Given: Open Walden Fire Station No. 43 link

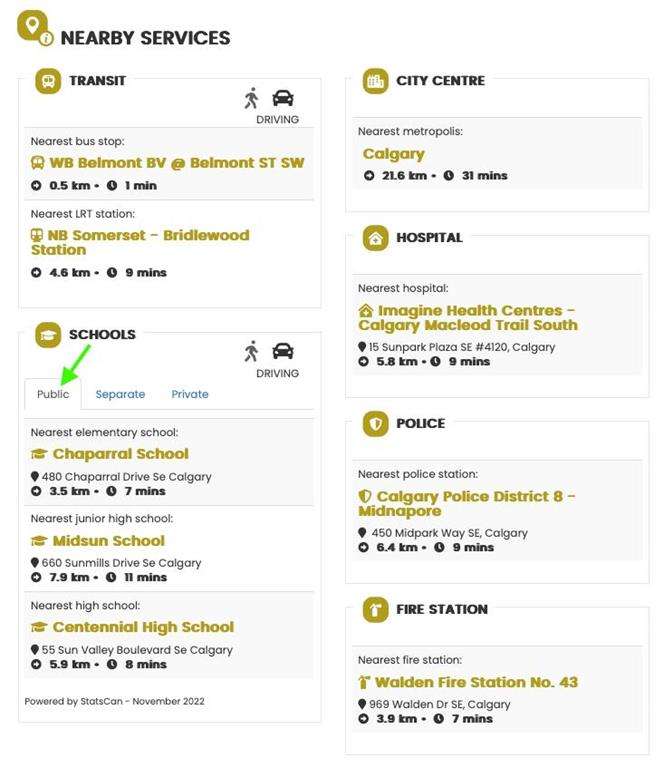Looking at the screenshot, I should (476, 683).
